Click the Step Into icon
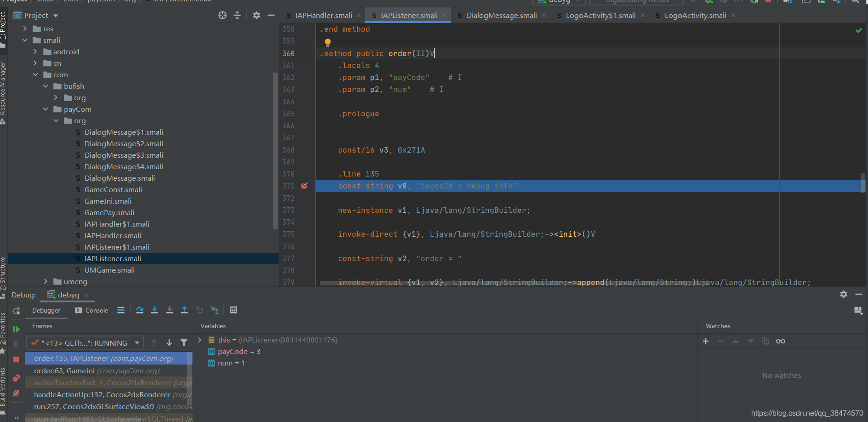868x422 pixels. pos(154,310)
